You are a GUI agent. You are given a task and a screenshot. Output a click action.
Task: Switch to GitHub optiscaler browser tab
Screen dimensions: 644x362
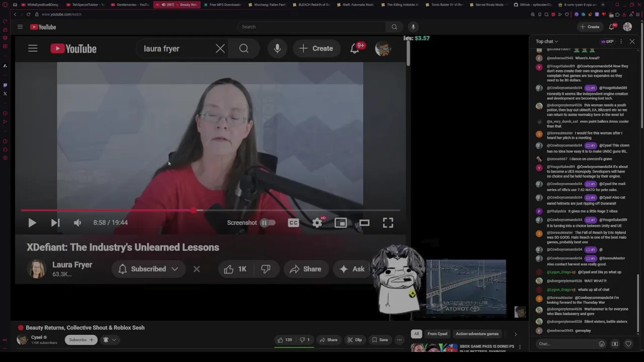532,5
